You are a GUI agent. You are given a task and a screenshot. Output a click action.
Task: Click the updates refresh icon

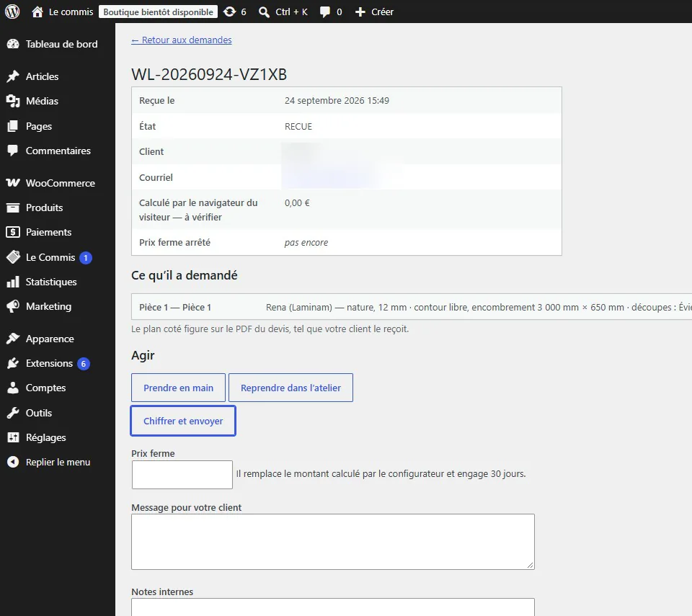pyautogui.click(x=229, y=12)
